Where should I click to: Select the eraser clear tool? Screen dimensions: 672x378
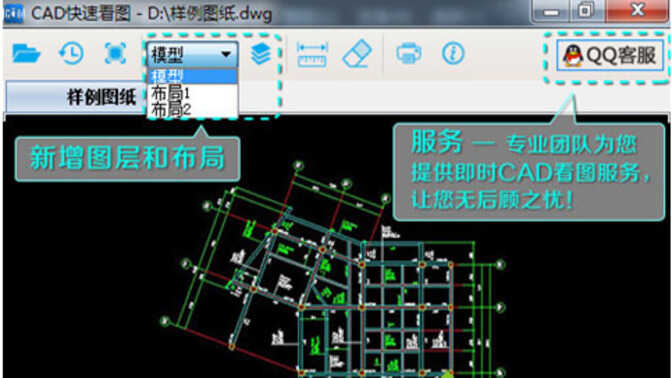[357, 54]
